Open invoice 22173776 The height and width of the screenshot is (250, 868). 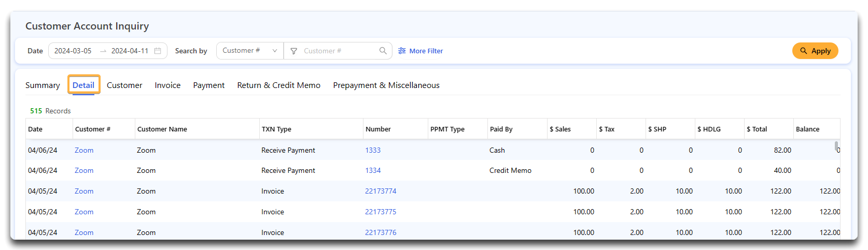coord(381,232)
